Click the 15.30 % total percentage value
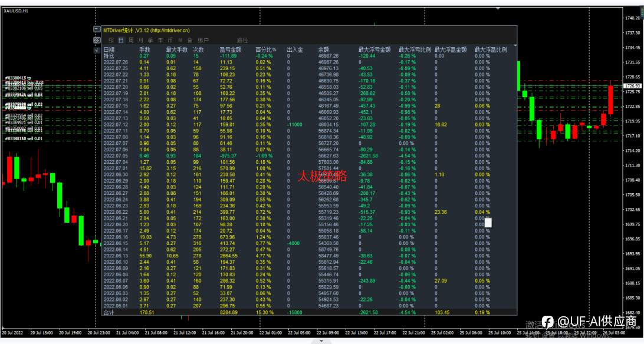The height and width of the screenshot is (344, 644). tap(264, 312)
